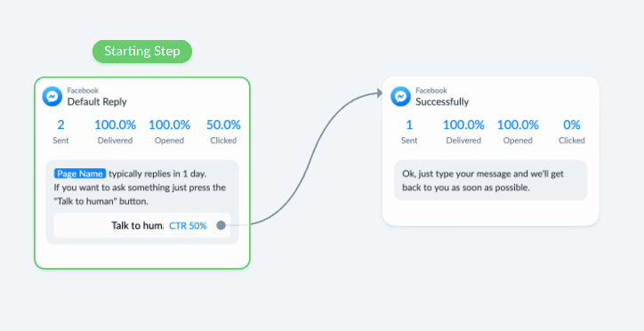Click 100.0% Opened statistic on Default Reply
The image size is (644, 331).
click(x=169, y=132)
